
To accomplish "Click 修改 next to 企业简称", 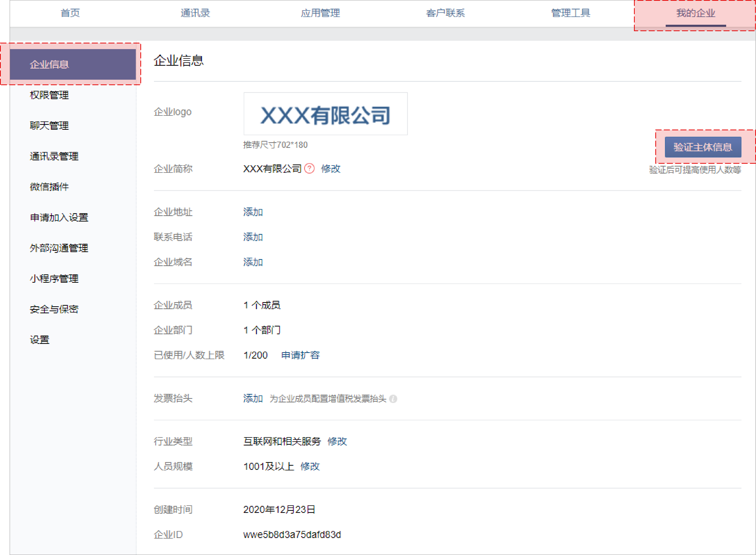I will point(331,169).
